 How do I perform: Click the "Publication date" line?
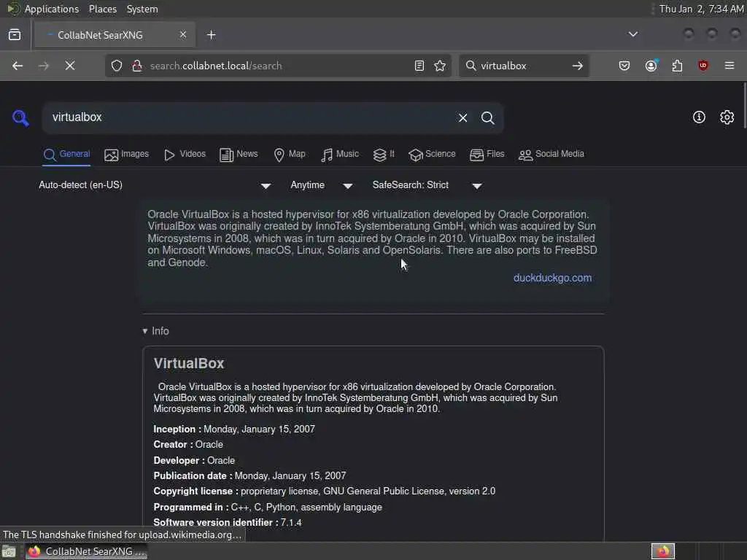pos(249,476)
